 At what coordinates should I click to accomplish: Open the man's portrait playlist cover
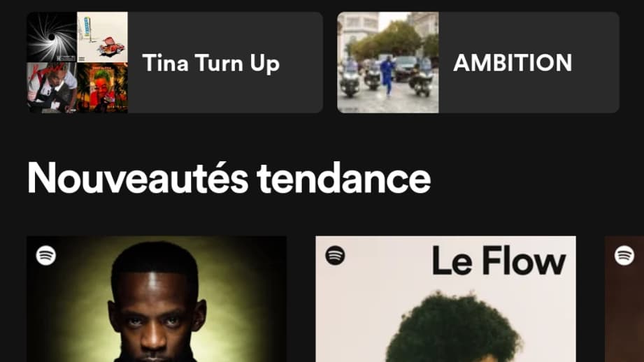tap(157, 299)
